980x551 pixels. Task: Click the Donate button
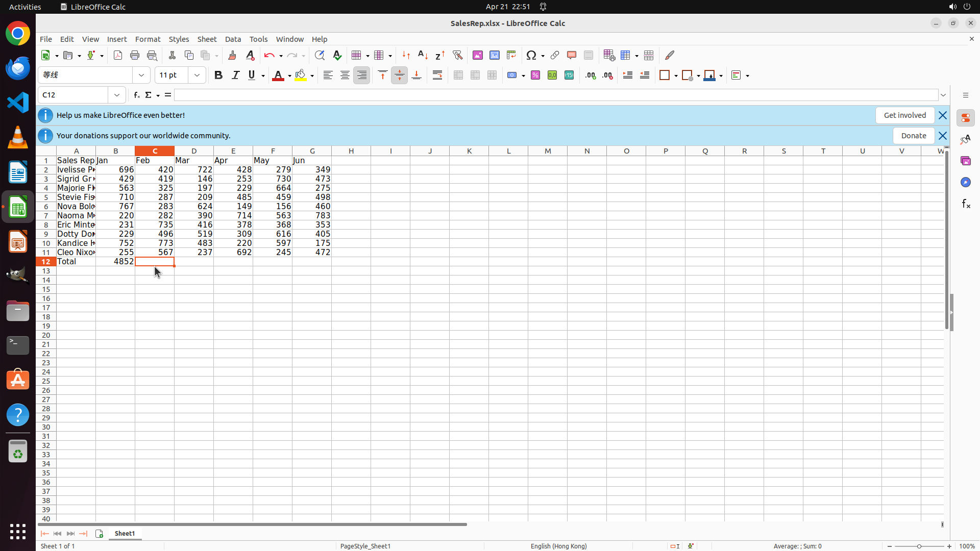(913, 136)
